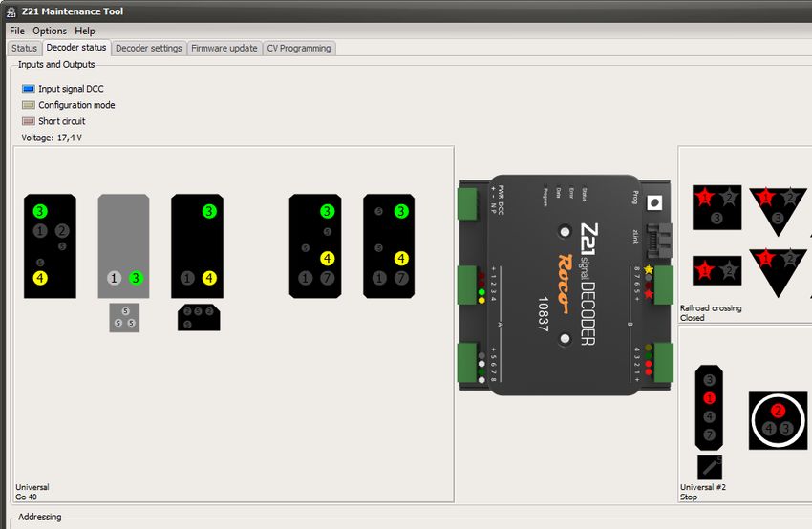The width and height of the screenshot is (812, 529).
Task: Select square crossing signal with lamps 1, 2, 3
Action: click(716, 207)
